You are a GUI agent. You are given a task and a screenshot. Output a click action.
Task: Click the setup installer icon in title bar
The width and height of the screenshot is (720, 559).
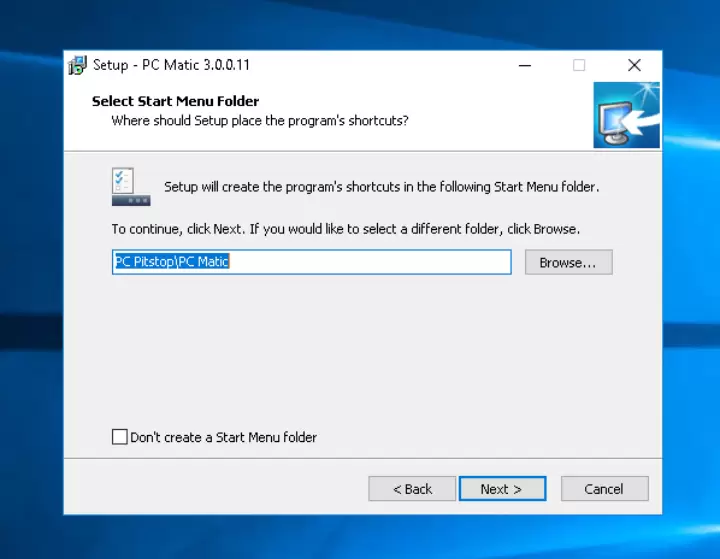(x=78, y=65)
